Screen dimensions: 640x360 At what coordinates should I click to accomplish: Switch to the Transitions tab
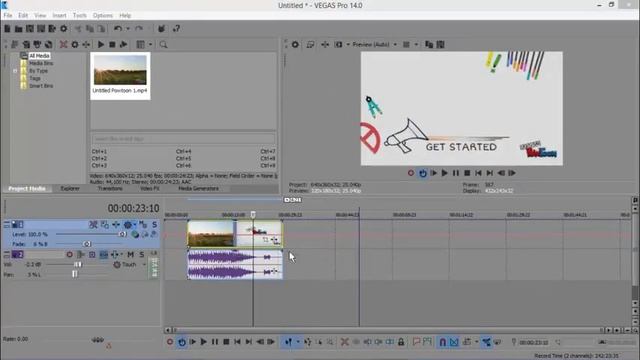tap(110, 189)
